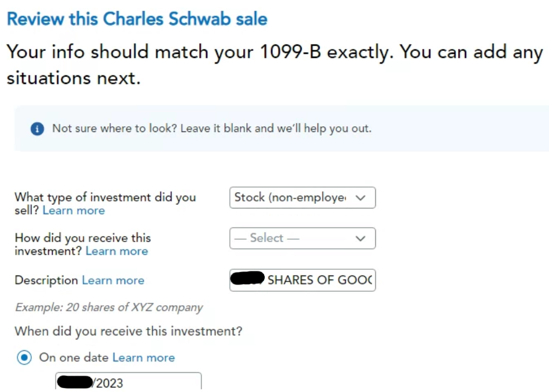
Task: Click the 'On one date' label text
Action: point(74,357)
